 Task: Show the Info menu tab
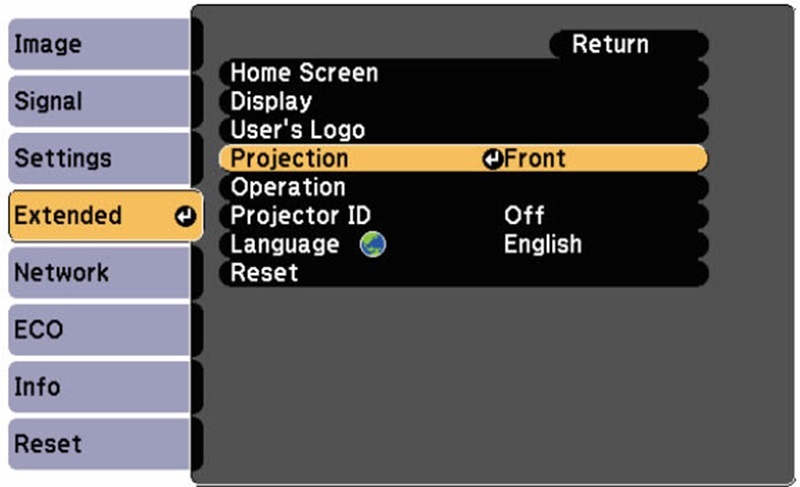[x=101, y=387]
